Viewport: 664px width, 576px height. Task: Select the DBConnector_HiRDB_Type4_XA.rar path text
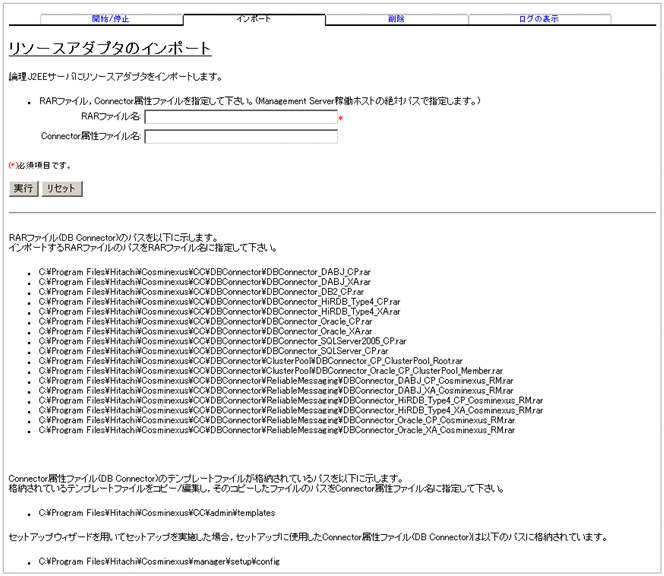coord(219,311)
